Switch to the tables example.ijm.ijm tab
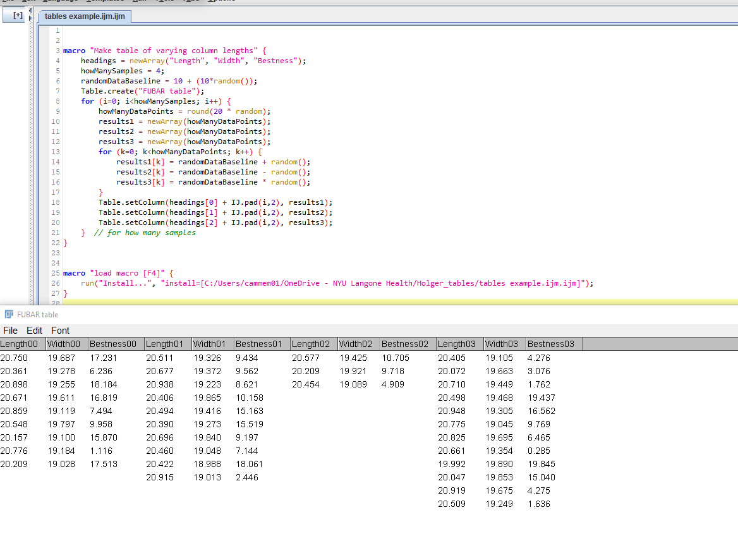738x560 pixels. [x=85, y=16]
